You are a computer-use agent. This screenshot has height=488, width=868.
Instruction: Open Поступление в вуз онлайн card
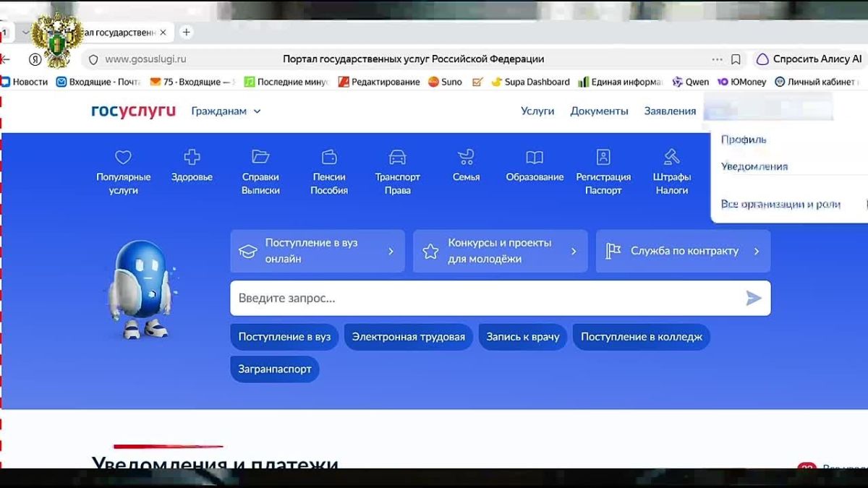[318, 251]
